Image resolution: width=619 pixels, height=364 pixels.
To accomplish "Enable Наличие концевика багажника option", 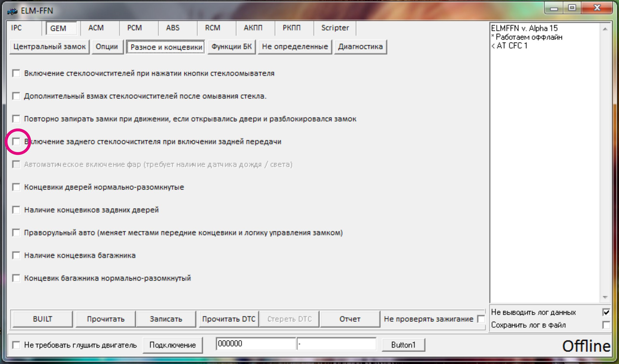I will [16, 255].
